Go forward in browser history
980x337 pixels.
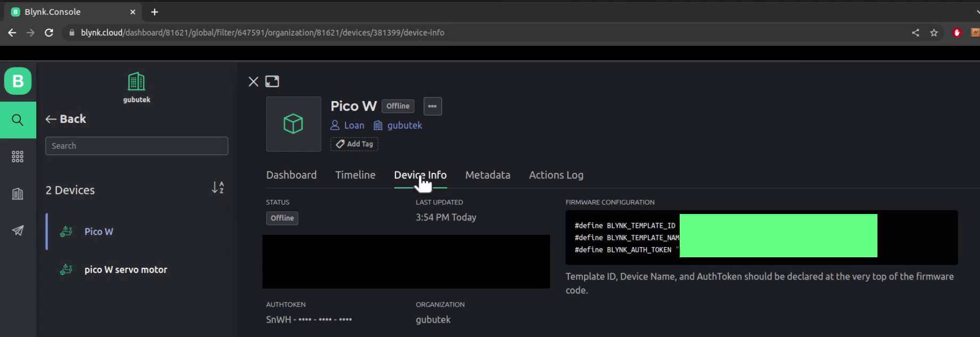[x=30, y=32]
